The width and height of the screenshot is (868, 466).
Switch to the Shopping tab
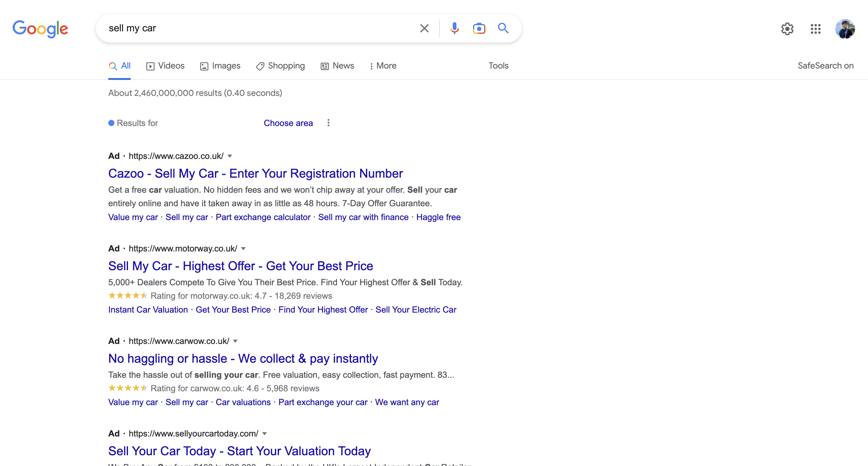point(280,66)
